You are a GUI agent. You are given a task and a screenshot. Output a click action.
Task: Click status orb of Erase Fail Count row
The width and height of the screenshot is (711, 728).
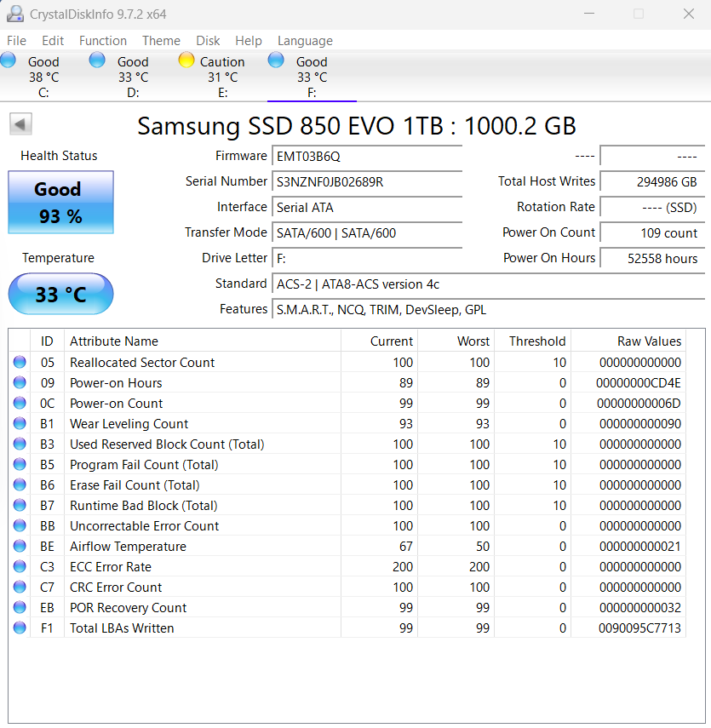coord(20,484)
